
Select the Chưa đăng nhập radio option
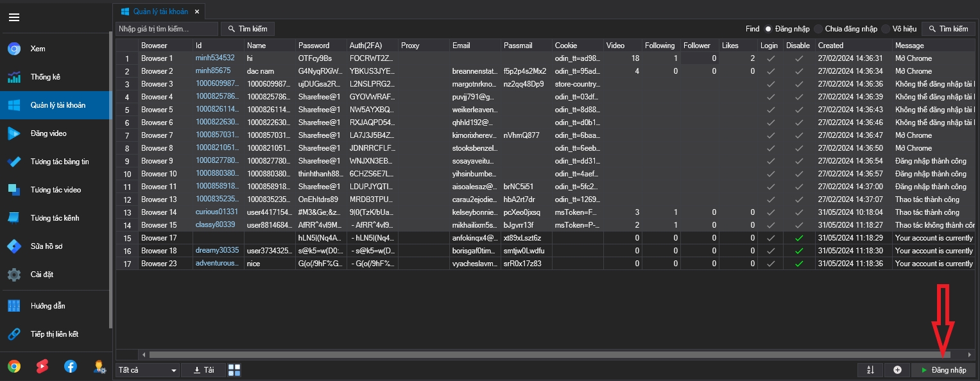[x=818, y=29]
